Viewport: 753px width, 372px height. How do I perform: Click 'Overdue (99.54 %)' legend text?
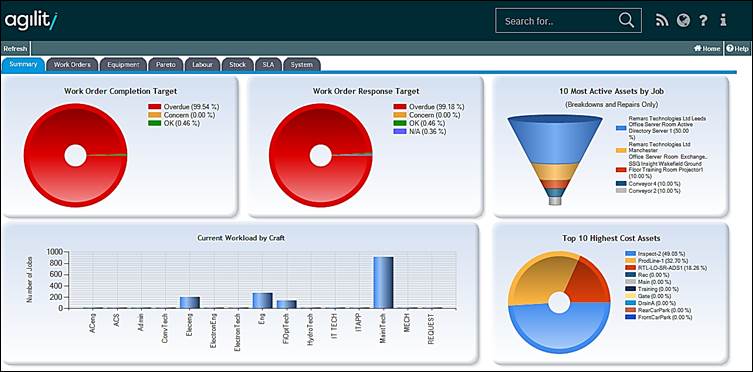tap(191, 107)
